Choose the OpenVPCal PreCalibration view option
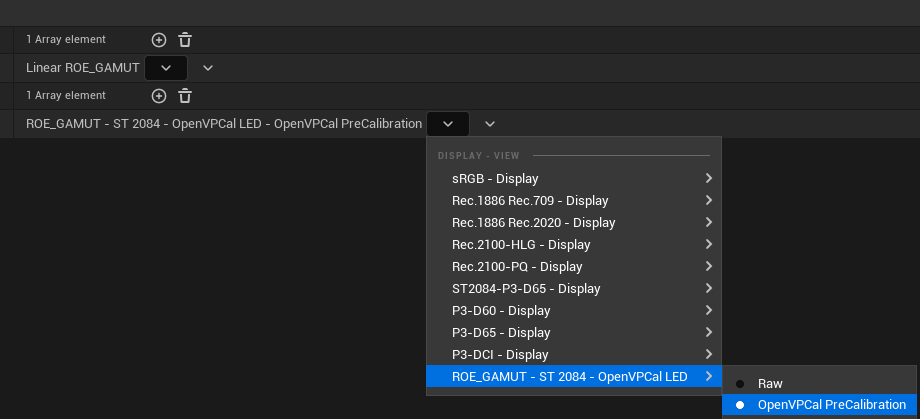The height and width of the screenshot is (419, 920). [819, 405]
